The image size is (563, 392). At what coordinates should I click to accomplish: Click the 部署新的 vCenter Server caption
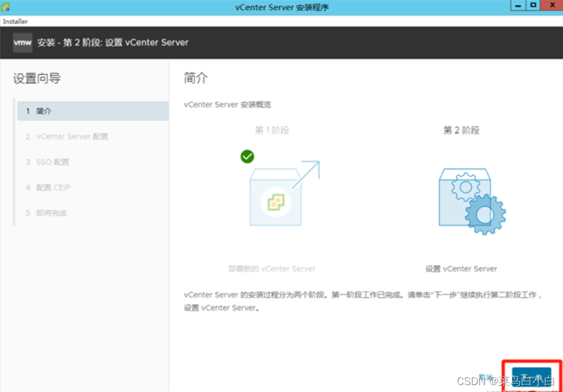click(272, 269)
